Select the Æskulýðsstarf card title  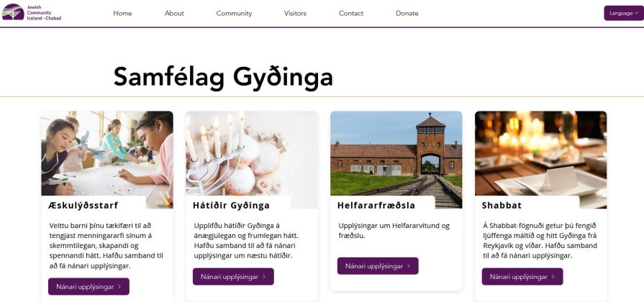(x=83, y=205)
